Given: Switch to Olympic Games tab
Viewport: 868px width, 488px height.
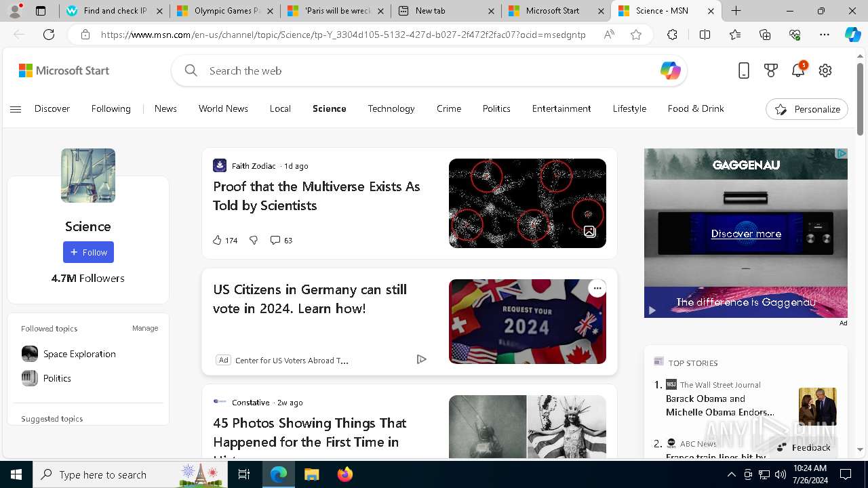Looking at the screenshot, I should (x=224, y=11).
